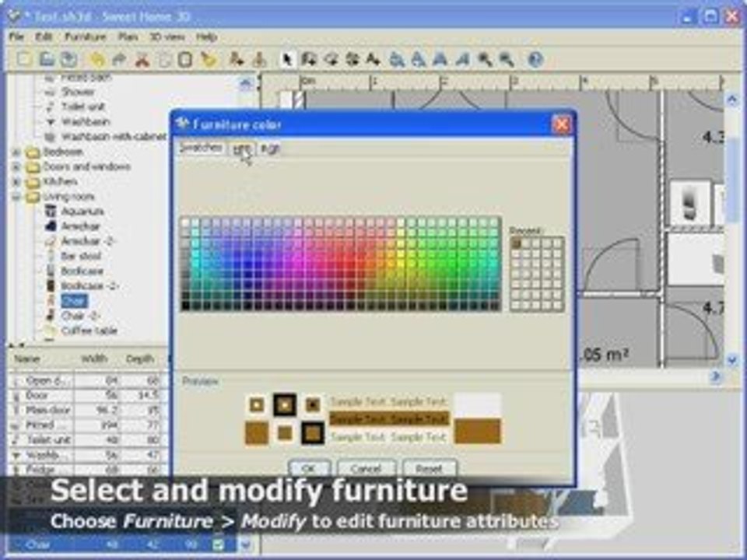Pick the black bottom-left palette swatch
747x560 pixels.
pyautogui.click(x=185, y=306)
